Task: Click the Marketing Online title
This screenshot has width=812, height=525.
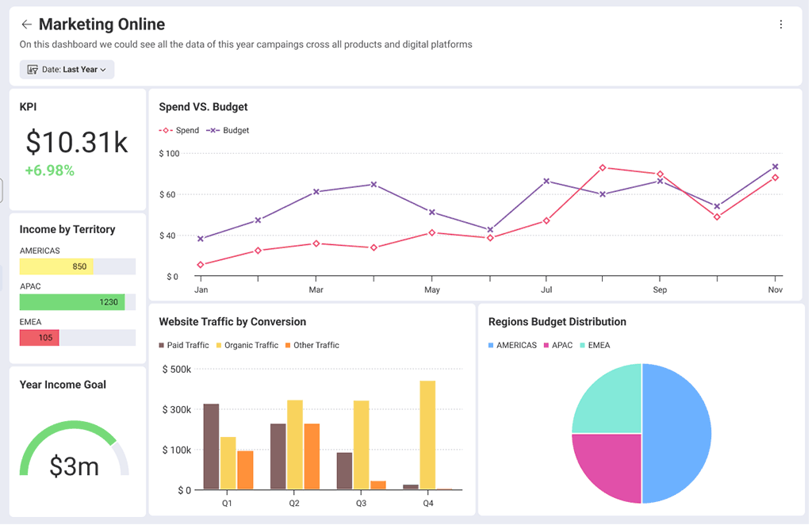Action: point(102,25)
